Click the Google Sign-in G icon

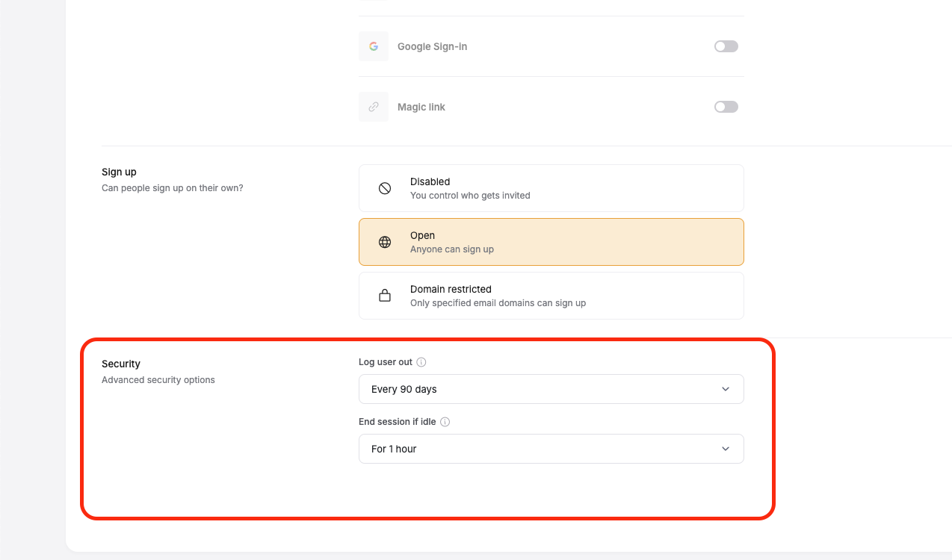click(x=374, y=46)
